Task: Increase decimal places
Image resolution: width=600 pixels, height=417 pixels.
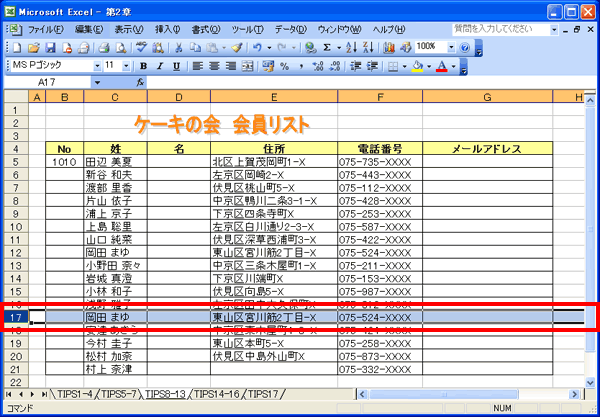Action: click(x=318, y=67)
